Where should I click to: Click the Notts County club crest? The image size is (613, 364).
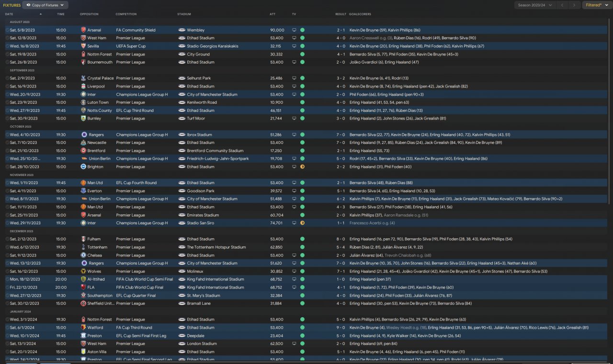click(84, 110)
